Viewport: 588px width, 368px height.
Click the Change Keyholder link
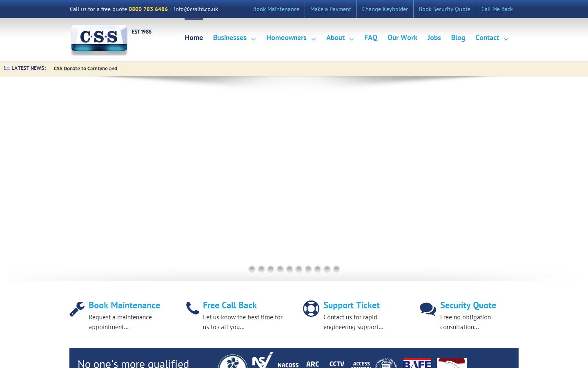[x=385, y=9]
